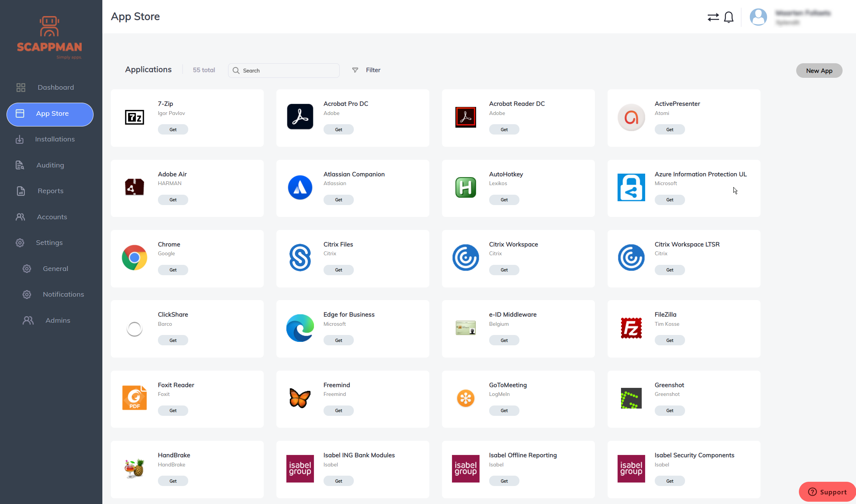Viewport: 856px width, 504px height.
Task: Open Notifications settings submenu
Action: (x=63, y=294)
